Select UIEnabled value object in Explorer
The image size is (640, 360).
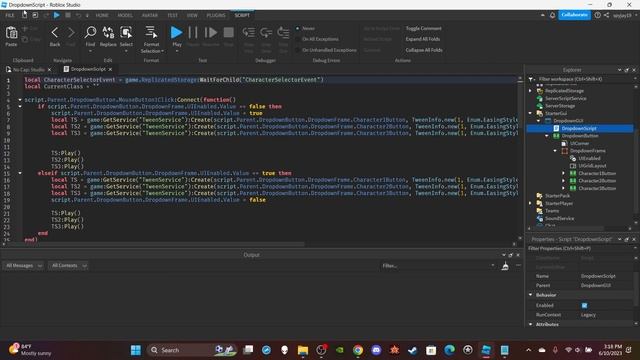coord(589,158)
